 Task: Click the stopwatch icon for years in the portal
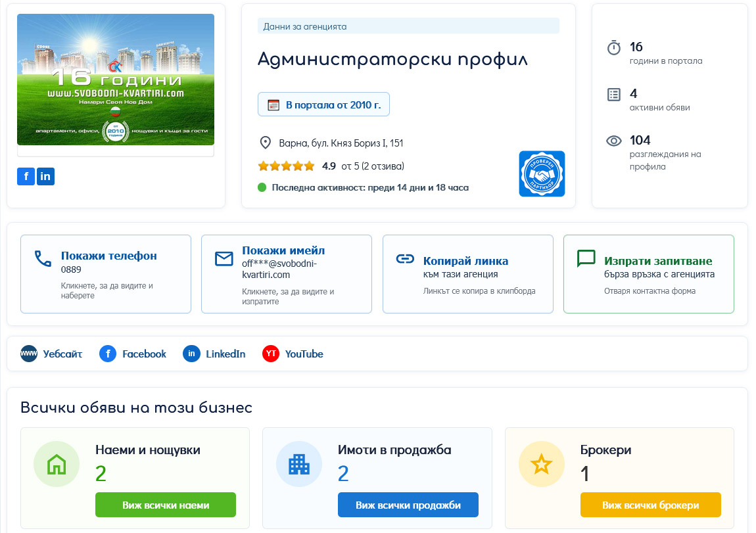click(614, 48)
